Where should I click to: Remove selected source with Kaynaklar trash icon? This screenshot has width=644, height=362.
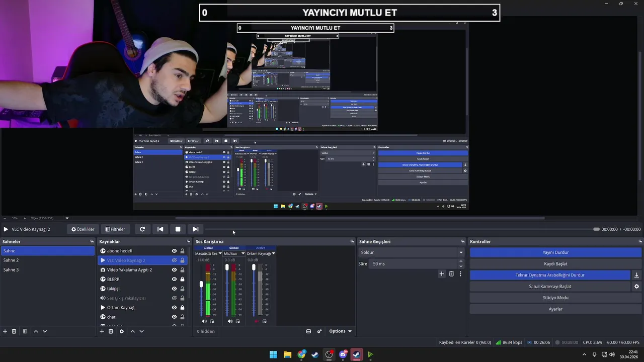(x=111, y=331)
